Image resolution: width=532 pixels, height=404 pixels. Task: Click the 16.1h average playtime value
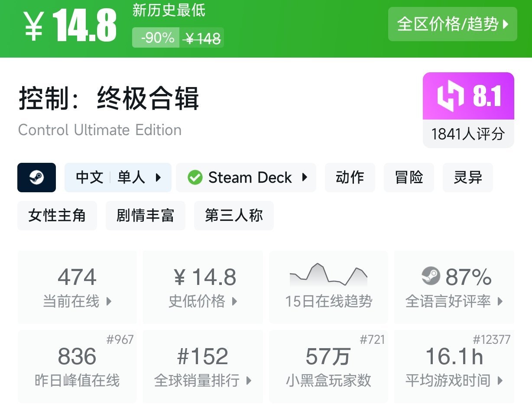coord(454,357)
